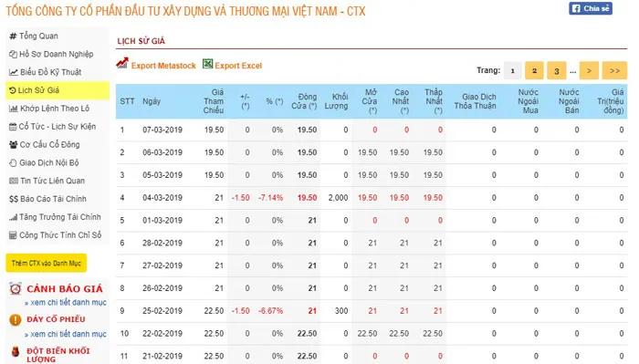
Task: Click the Facebook Chia sẻ share button
Action: tap(591, 8)
